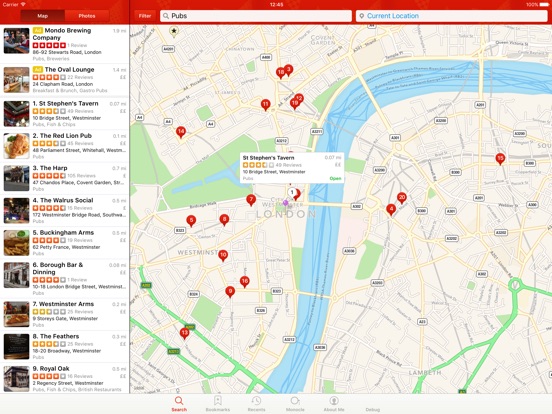This screenshot has width=552, height=414.
Task: Open 8. The Feathers listing
Action: point(64,347)
